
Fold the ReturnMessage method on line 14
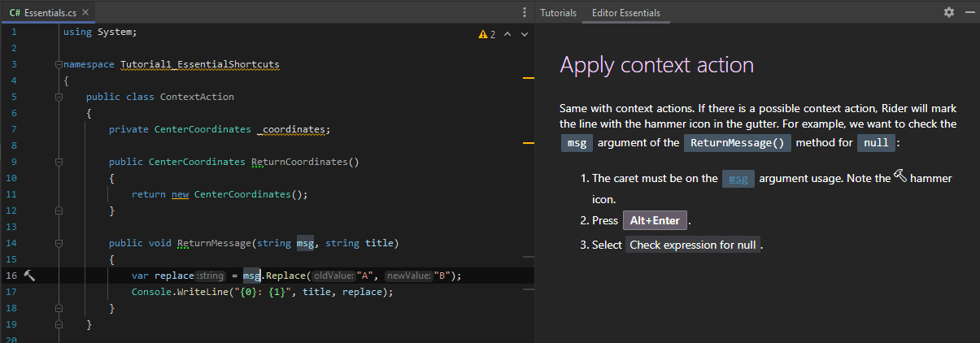[59, 243]
